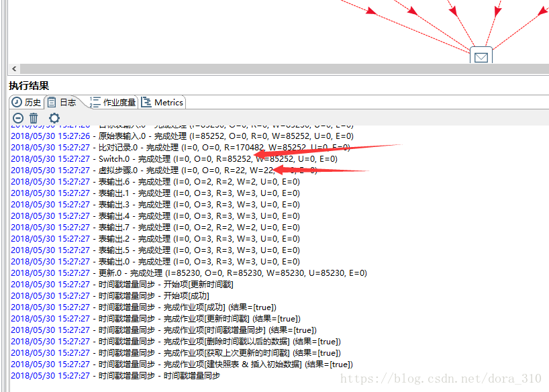This screenshot has width=549, height=392.
Task: Select the 日志 tab
Action: 62,103
